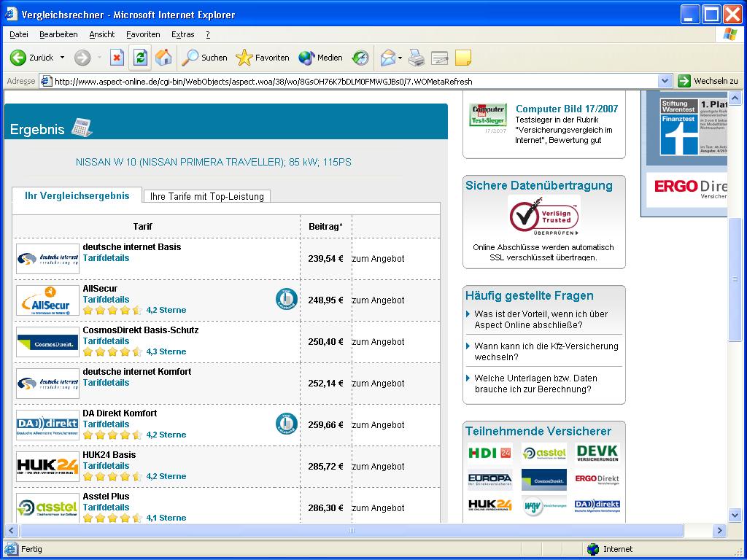Click the 286,30 € price for Asstel Plus
747x560 pixels.
pyautogui.click(x=326, y=508)
